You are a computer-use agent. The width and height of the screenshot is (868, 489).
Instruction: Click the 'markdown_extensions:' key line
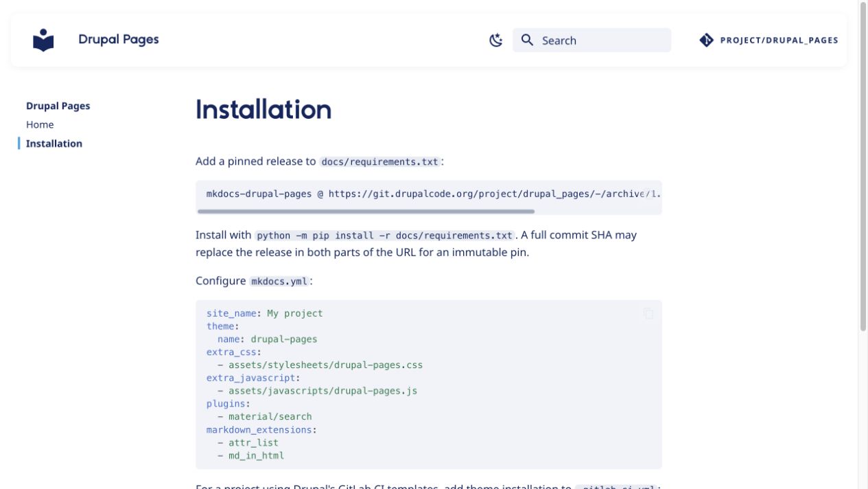(x=262, y=429)
